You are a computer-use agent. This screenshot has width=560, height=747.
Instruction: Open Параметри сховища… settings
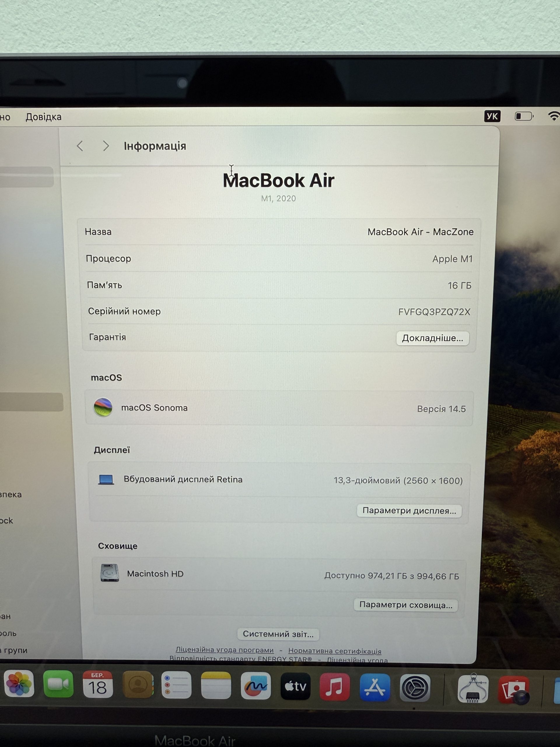tap(406, 605)
